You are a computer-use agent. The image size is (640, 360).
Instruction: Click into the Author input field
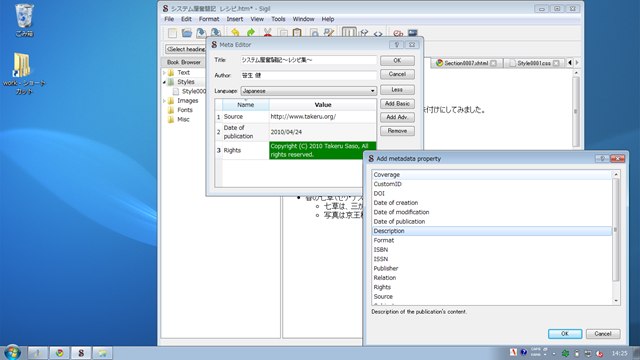[x=309, y=76]
